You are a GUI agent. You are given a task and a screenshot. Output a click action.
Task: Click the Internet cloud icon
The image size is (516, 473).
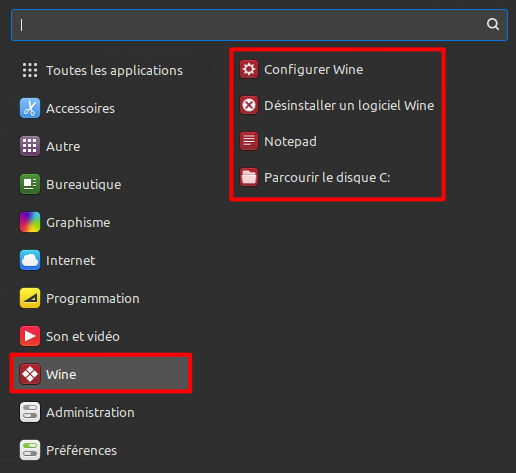30,260
